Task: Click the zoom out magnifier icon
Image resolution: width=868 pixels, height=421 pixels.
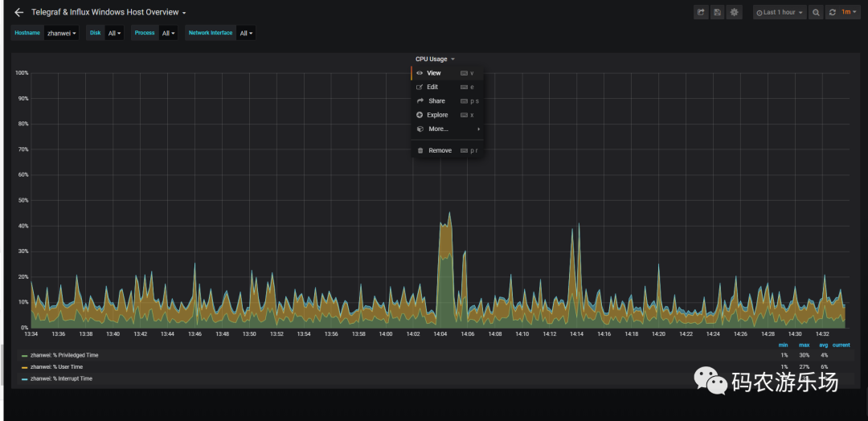Action: 816,12
